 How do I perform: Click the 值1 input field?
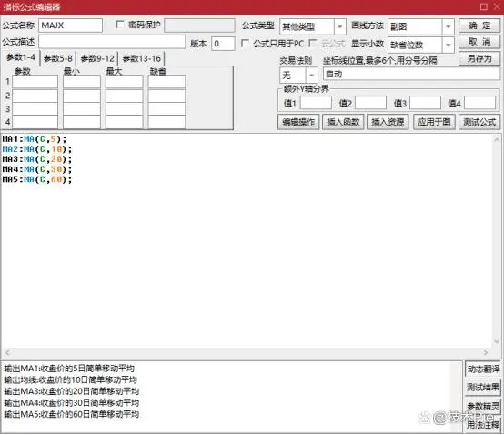coord(316,103)
